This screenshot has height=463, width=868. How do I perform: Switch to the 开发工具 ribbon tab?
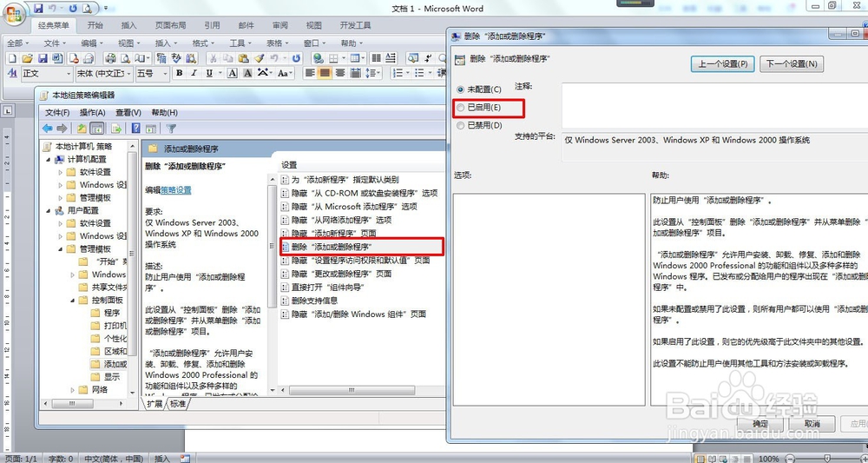click(355, 25)
